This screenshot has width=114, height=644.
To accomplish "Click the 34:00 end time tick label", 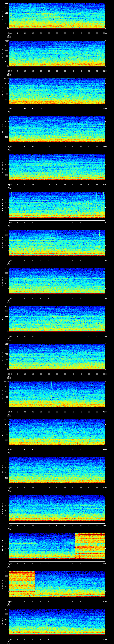I will pyautogui.click(x=105, y=184).
